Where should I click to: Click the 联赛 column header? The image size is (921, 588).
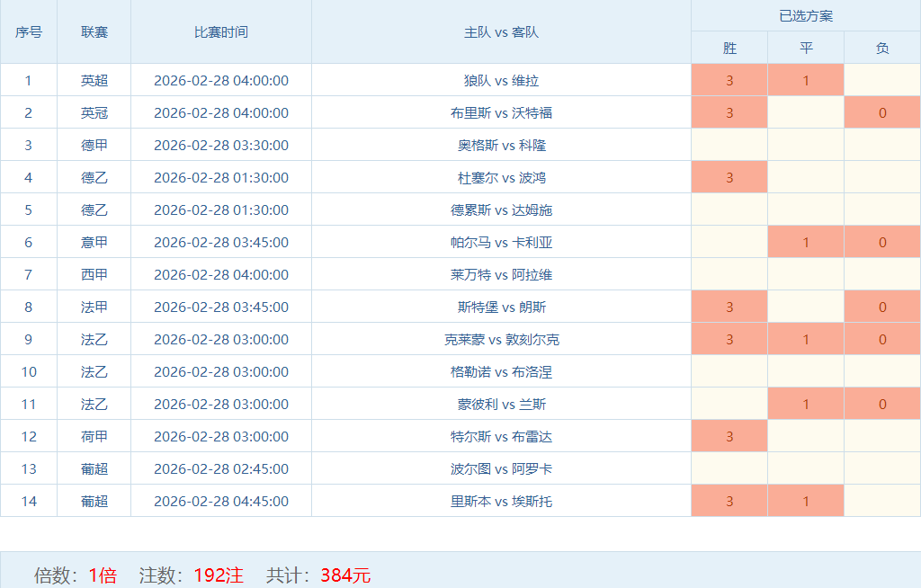pos(94,31)
